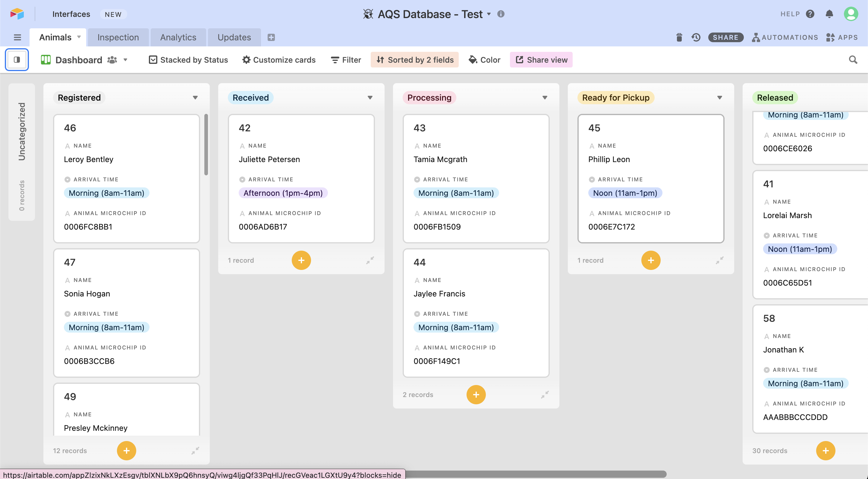Screen dimensions: 868x479
Task: Open the notifications bell
Action: click(829, 14)
